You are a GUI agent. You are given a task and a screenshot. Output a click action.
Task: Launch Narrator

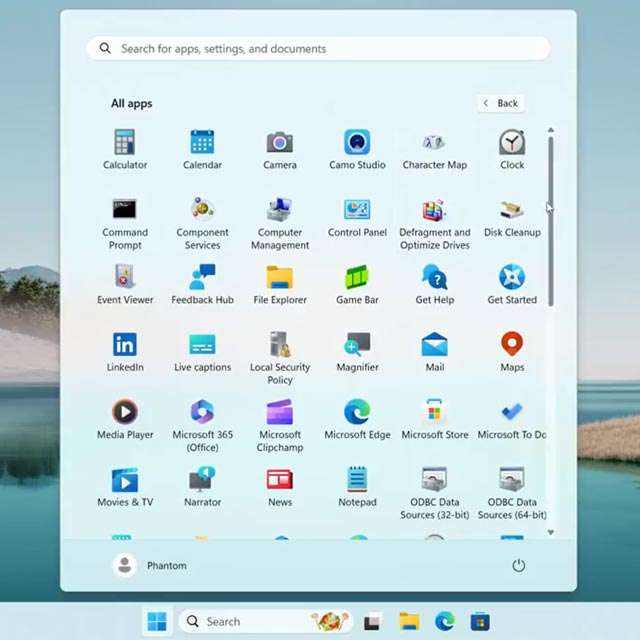tap(202, 487)
